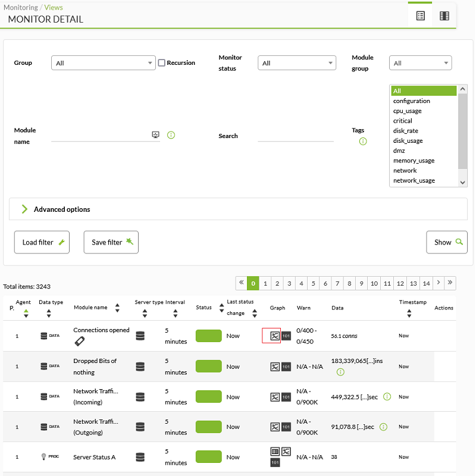The width and height of the screenshot is (476, 476).
Task: Open graph icon for Connections opened row
Action: [x=275, y=336]
